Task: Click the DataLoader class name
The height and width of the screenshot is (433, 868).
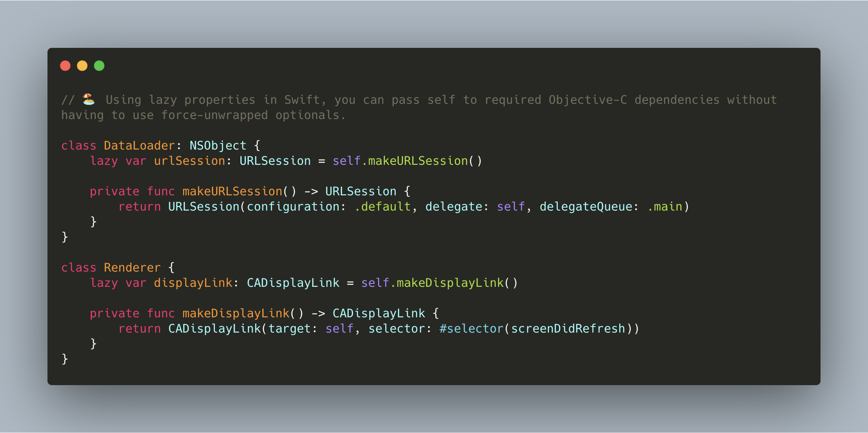Action: pos(139,146)
